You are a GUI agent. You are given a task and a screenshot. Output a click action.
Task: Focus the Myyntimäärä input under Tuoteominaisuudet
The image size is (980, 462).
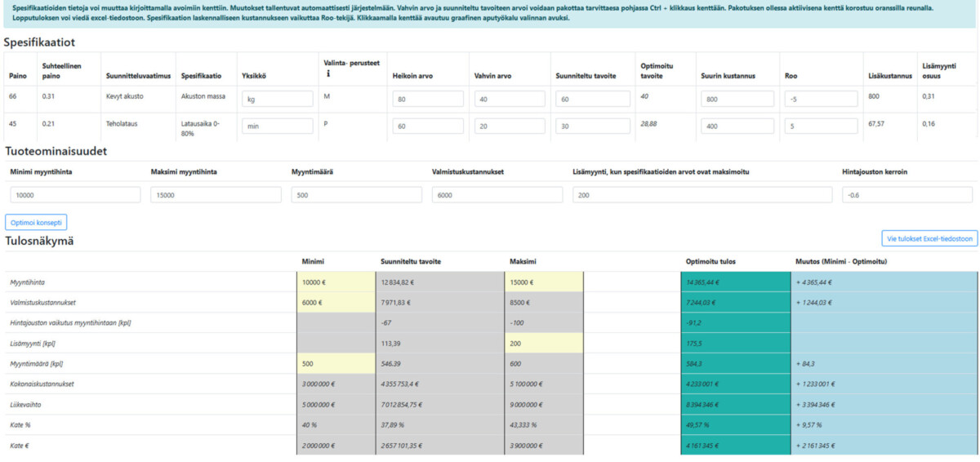coord(356,195)
